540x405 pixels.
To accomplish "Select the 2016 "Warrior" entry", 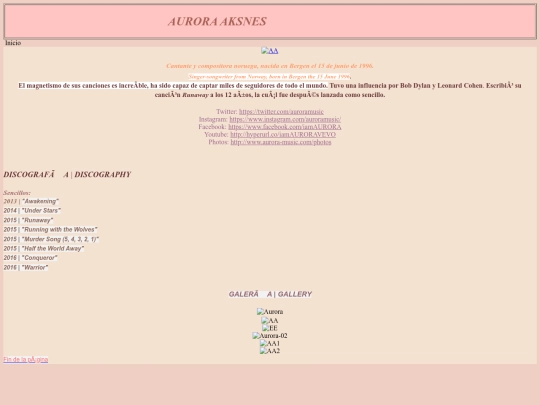I will tap(26, 267).
